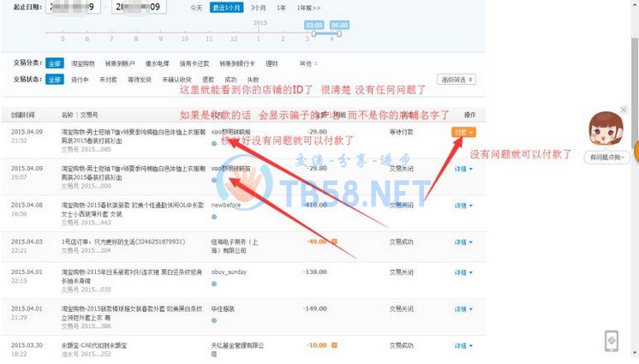Click the mobile phone icon at bottom right
Image resolution: width=639 pixels, height=364 pixels.
point(611,339)
